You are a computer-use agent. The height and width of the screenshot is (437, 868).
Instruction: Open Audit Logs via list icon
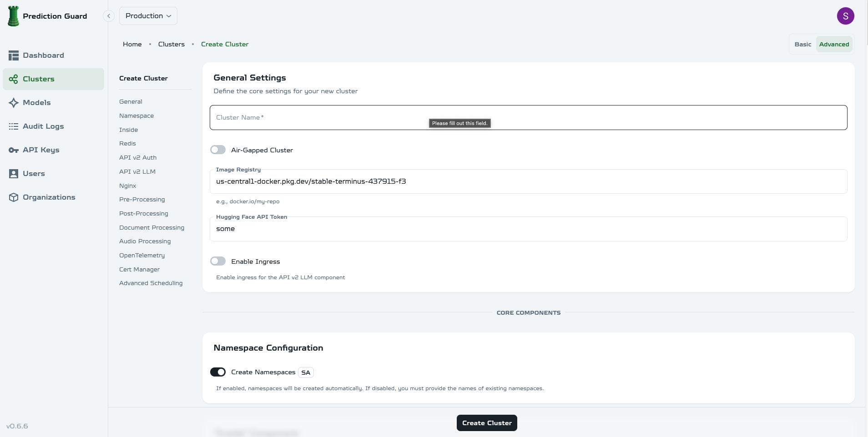(x=14, y=126)
